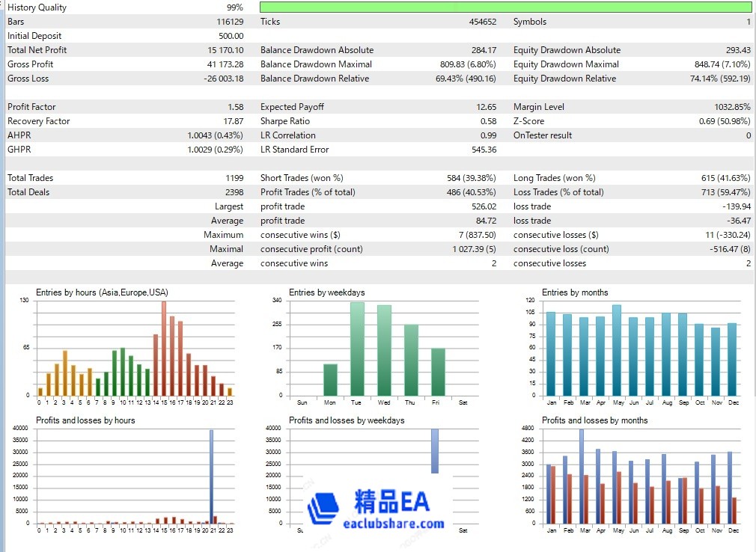Click Balance Drawdown Relative 69.43% (490.16)
Image resolution: width=756 pixels, height=552 pixels.
click(466, 79)
